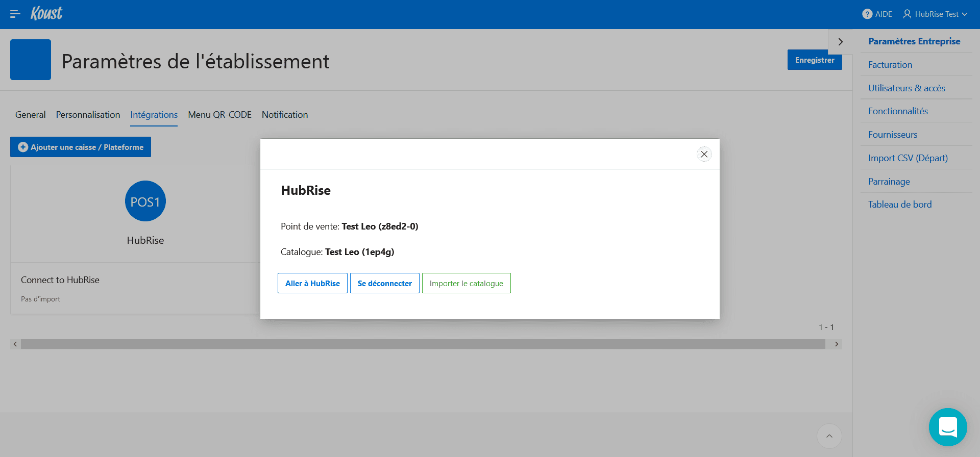The width and height of the screenshot is (980, 457).
Task: Click Se déconnecter button
Action: tap(385, 283)
